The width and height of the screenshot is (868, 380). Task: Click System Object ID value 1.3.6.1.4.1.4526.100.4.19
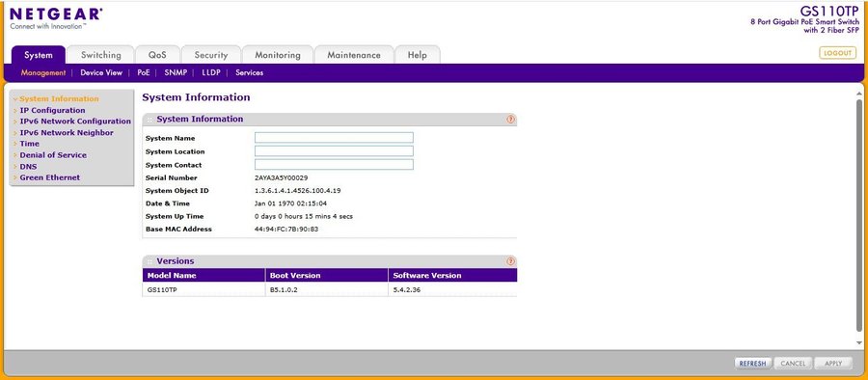[297, 191]
